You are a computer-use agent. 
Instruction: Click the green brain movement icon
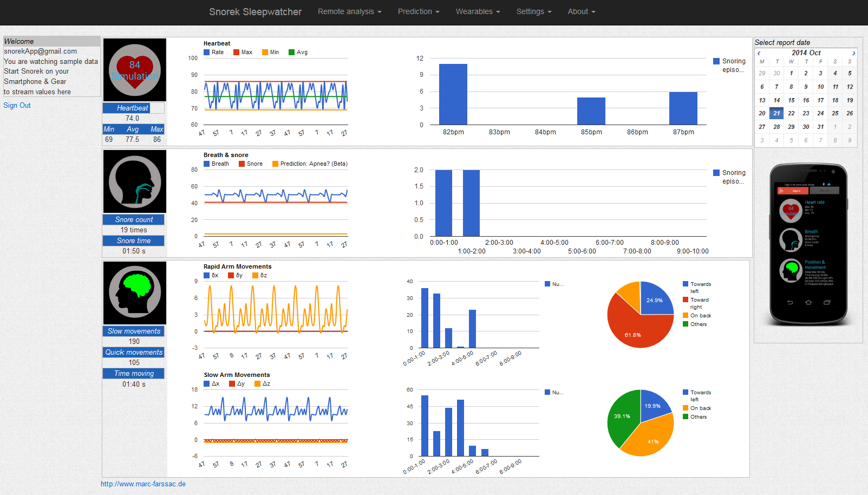[135, 293]
